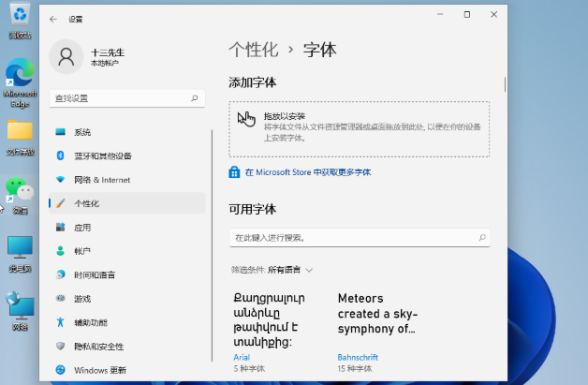Image resolution: width=588 pixels, height=385 pixels.
Task: Expand the 所有语言 filter dropdown
Action: 290,270
